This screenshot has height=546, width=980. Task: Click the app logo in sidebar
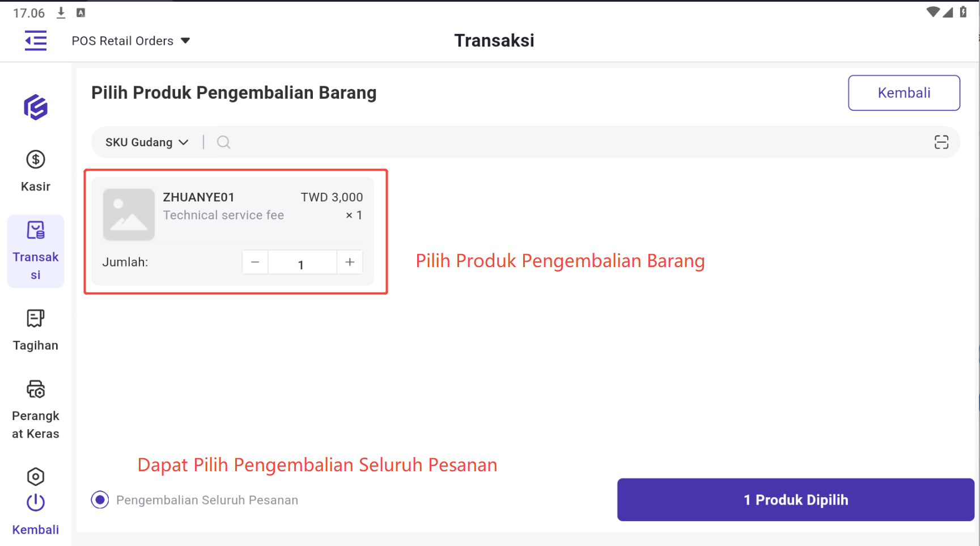(36, 107)
